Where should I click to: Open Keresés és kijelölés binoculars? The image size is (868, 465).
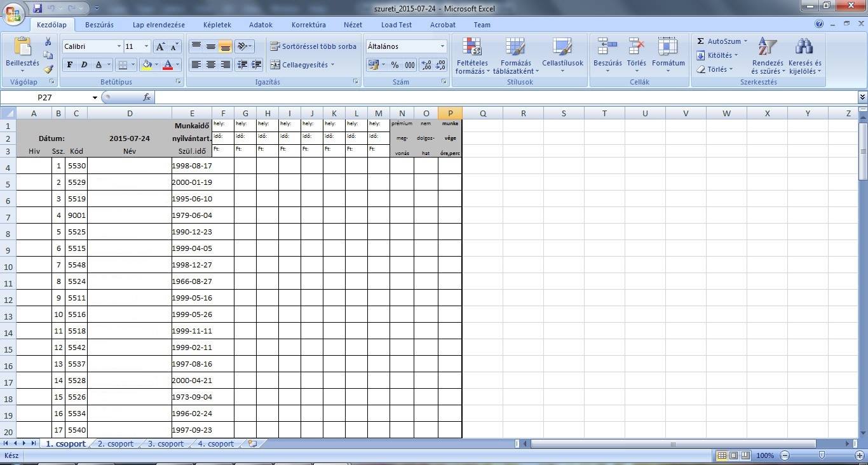point(804,56)
